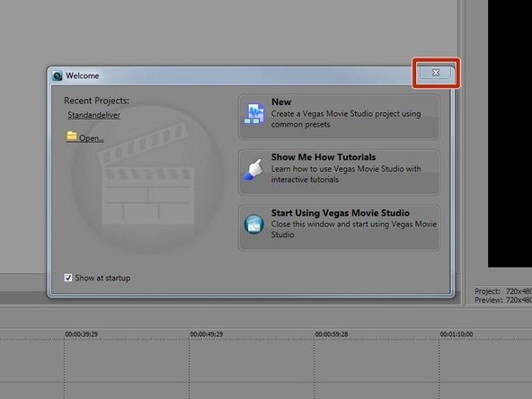Click timeline marker at 00:00:59:28
Screen dimensions: 532x399
332,334
